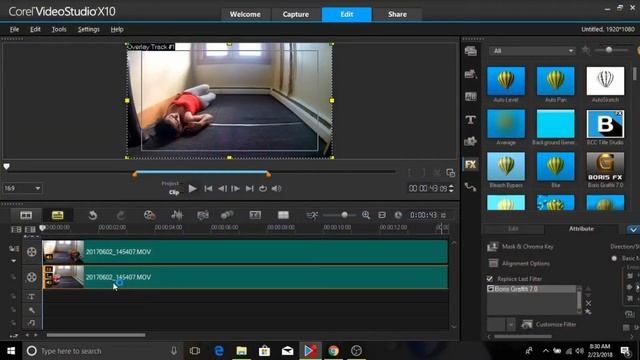Open the Tools menu
The width and height of the screenshot is (640, 360).
point(59,29)
